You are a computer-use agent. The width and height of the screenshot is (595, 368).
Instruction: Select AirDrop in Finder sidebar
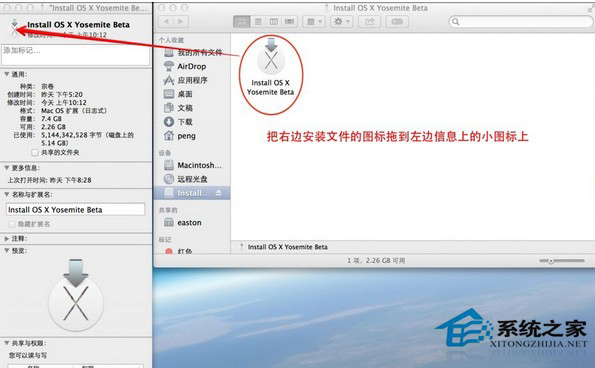coord(192,66)
